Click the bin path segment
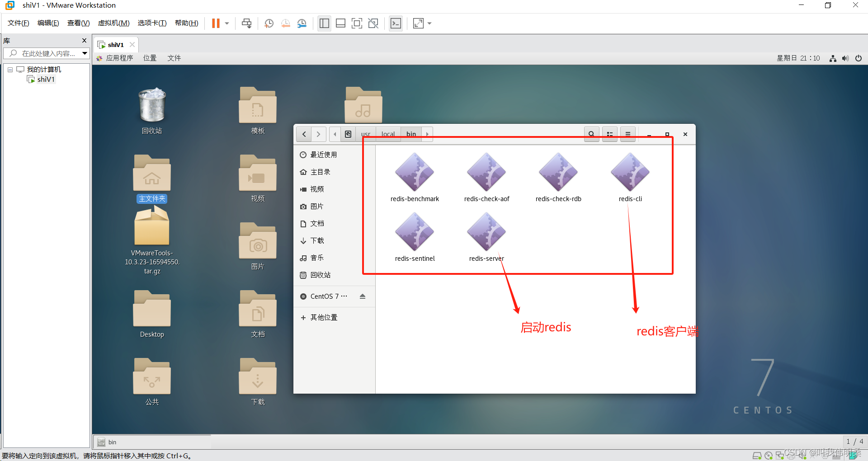This screenshot has width=868, height=461. click(411, 134)
